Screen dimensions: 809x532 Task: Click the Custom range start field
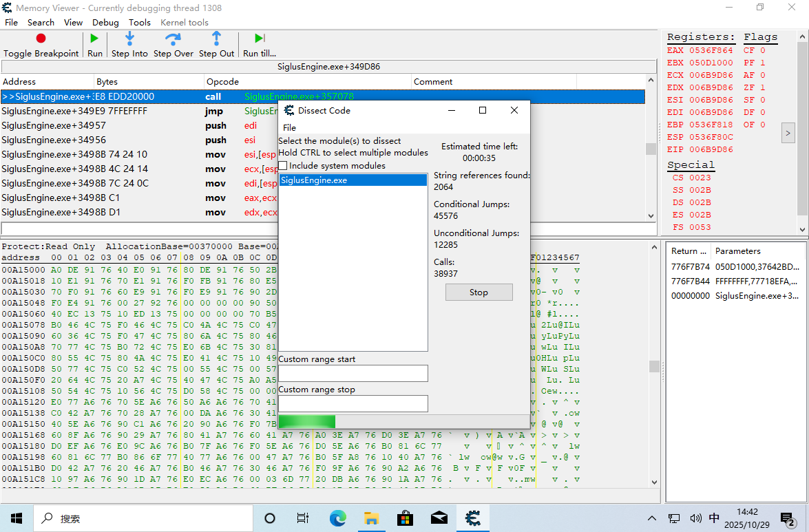[353, 373]
